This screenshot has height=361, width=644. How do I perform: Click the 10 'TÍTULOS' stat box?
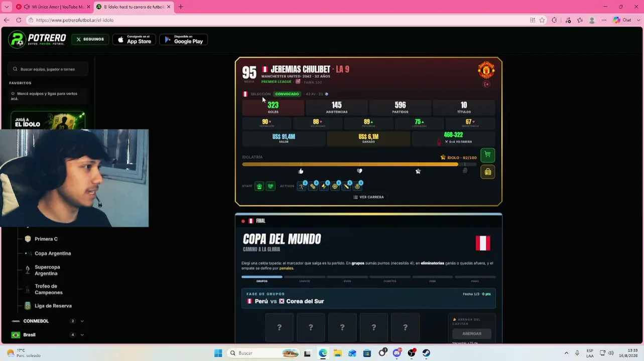tap(464, 107)
